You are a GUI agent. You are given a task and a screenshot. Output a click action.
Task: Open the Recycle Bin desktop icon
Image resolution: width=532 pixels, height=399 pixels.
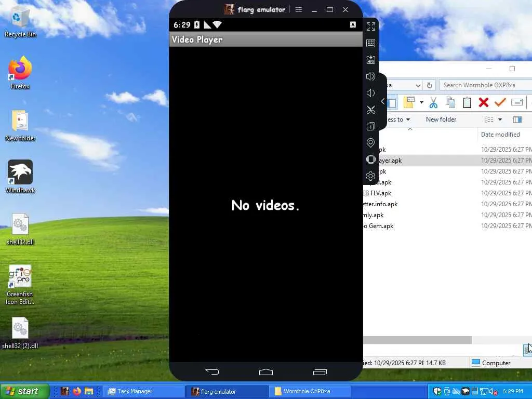20,22
